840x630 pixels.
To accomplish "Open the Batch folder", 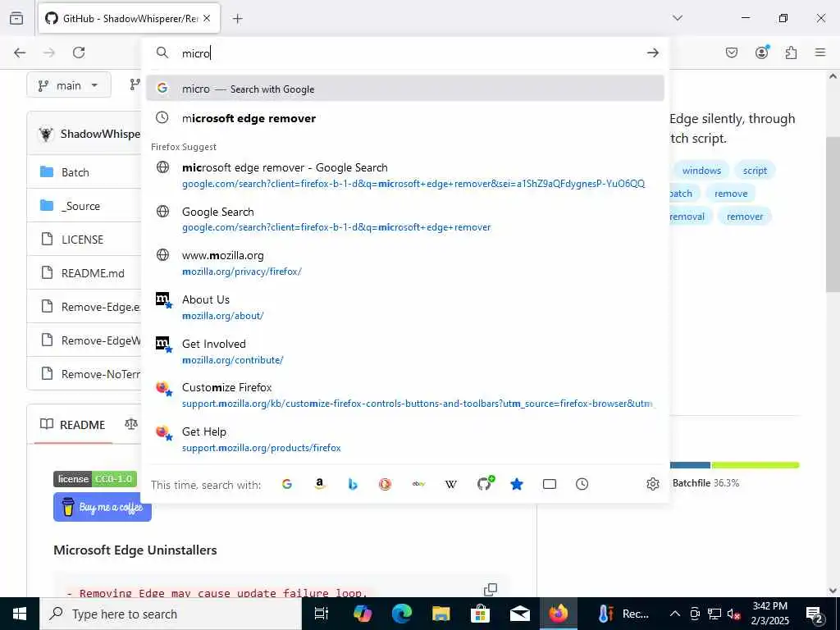I will click(75, 172).
